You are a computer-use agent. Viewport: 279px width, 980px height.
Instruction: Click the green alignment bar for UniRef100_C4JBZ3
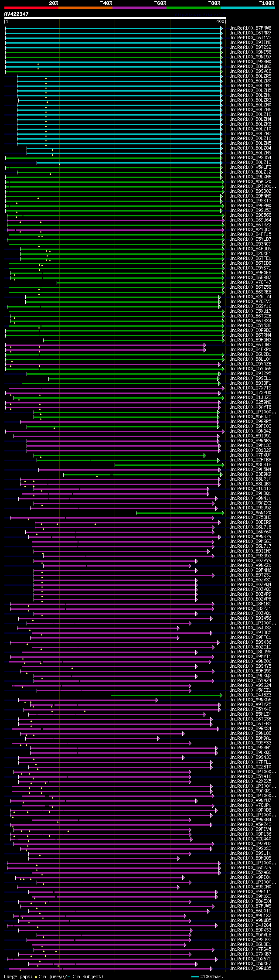coord(167,695)
